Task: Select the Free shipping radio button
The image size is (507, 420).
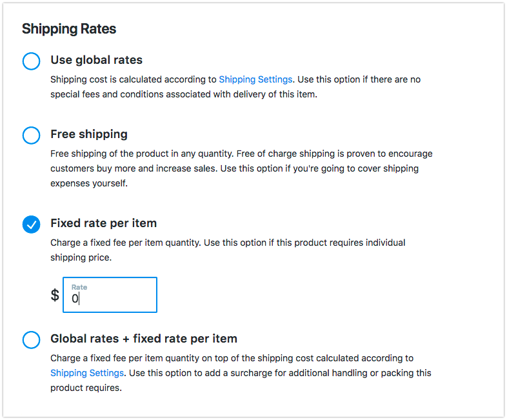Action: pos(32,135)
